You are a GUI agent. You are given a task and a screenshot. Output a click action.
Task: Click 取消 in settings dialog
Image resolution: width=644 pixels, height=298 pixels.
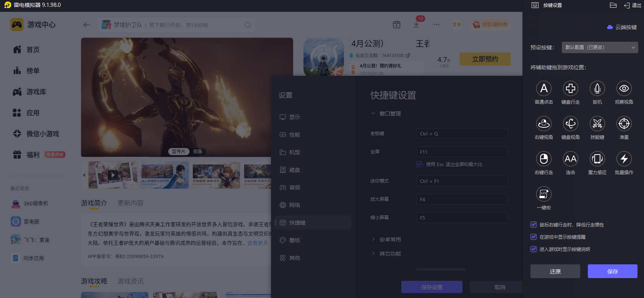500,287
